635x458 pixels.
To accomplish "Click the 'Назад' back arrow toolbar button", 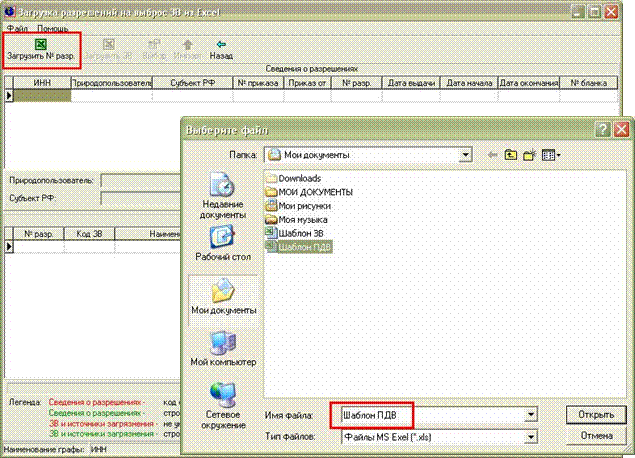I will point(221,49).
